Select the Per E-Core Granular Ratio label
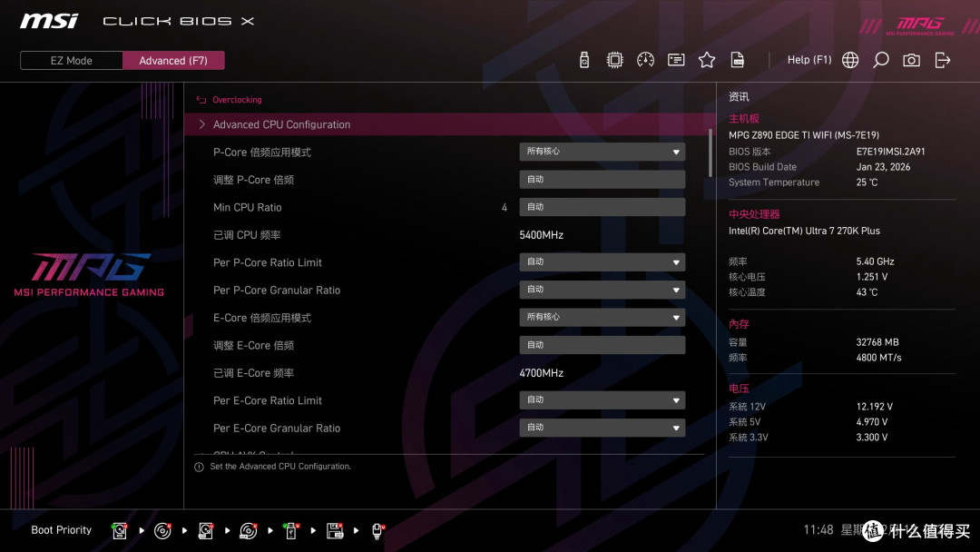980x552 pixels. coord(277,429)
